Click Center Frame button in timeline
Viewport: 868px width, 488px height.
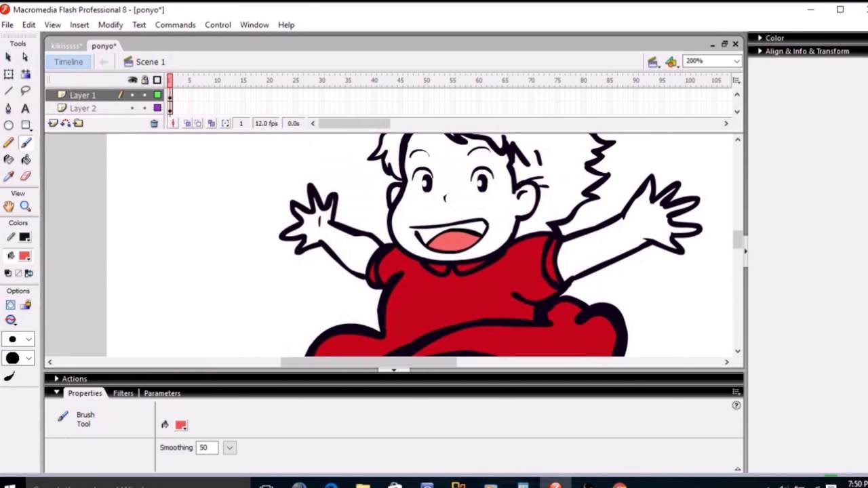point(174,123)
